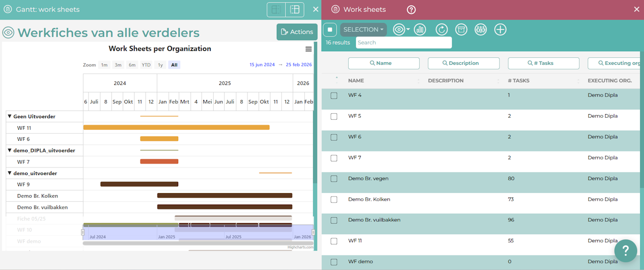Screen dimensions: 644x270
Task: Set chart zoom to 6m
Action: pos(132,65)
